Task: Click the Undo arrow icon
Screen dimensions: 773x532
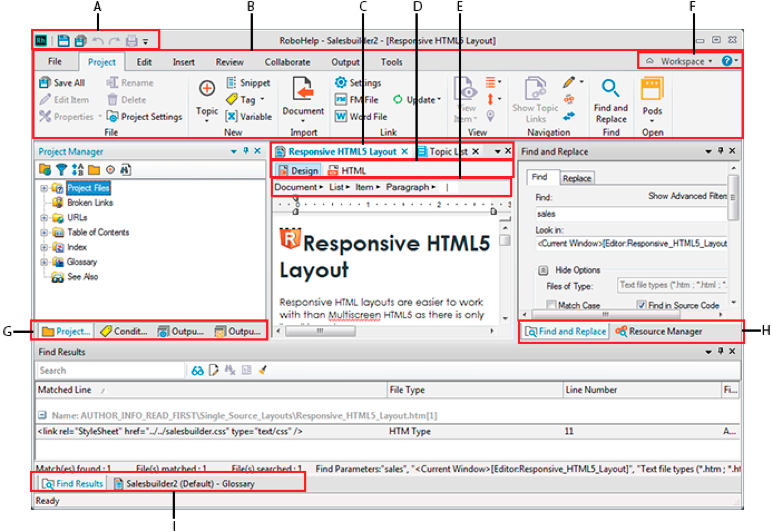Action: click(x=98, y=41)
